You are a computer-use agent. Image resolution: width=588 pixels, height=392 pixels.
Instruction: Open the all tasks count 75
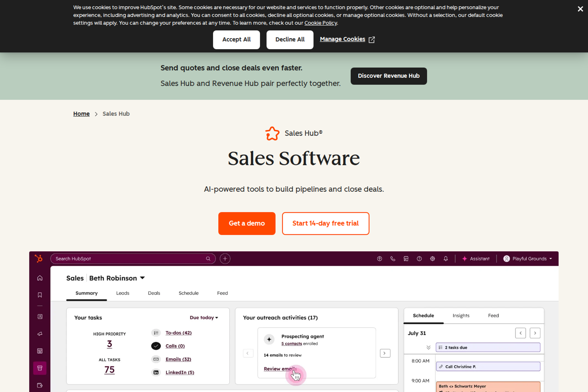pyautogui.click(x=110, y=370)
